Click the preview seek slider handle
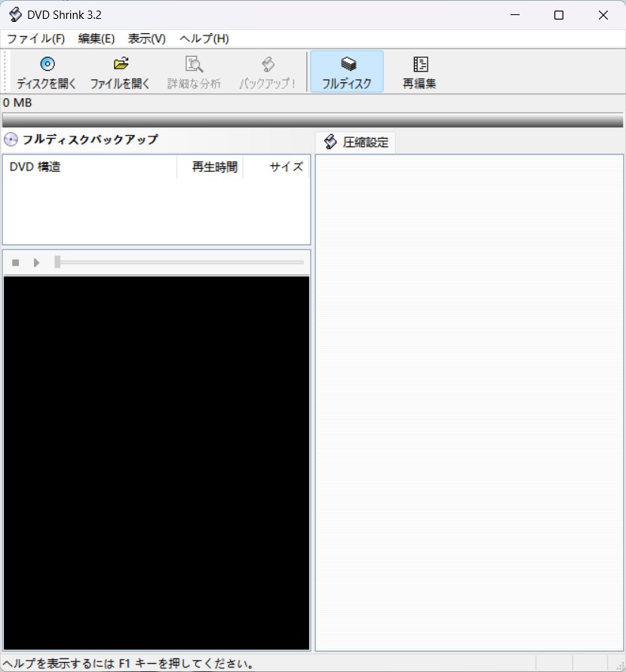The width and height of the screenshot is (626, 672). pyautogui.click(x=57, y=262)
